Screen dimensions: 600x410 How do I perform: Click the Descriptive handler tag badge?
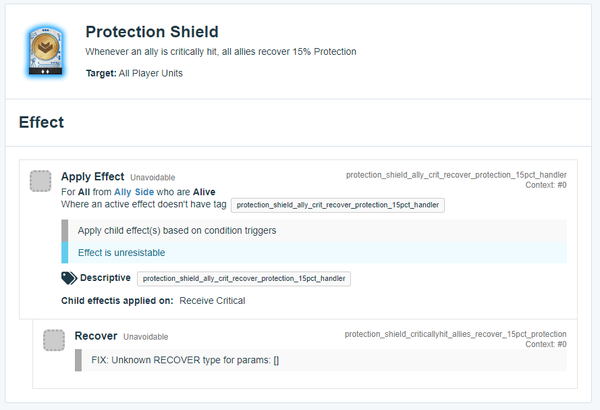point(244,279)
